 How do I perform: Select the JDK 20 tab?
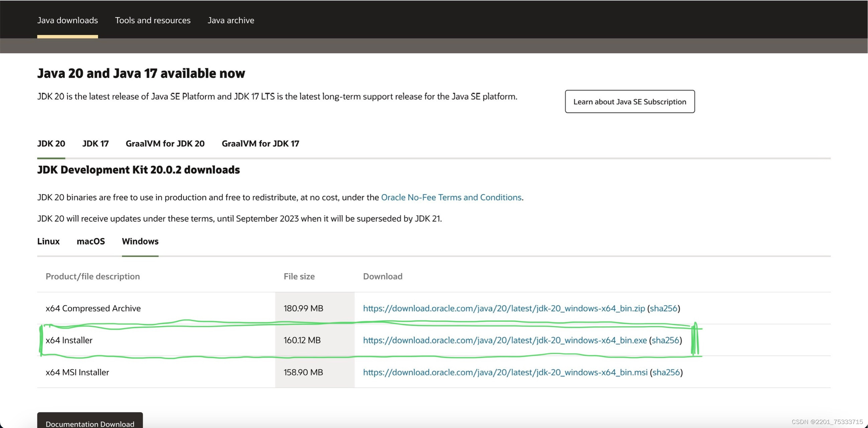(x=51, y=143)
